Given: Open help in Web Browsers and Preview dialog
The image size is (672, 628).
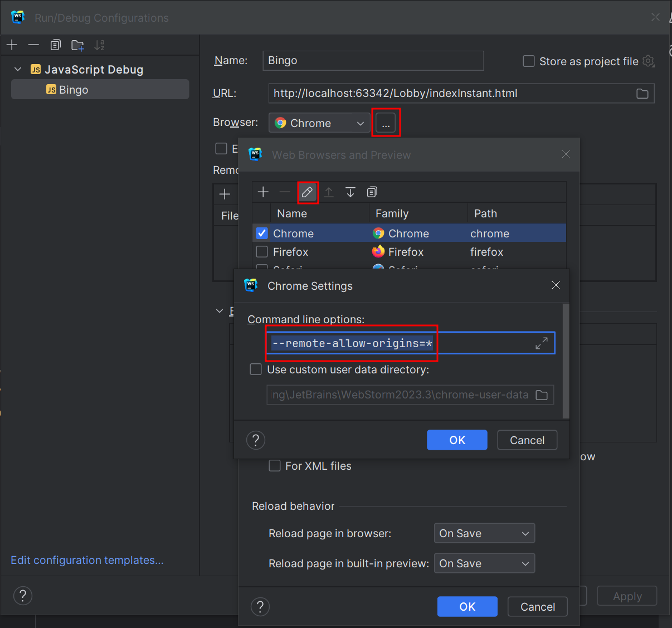Looking at the screenshot, I should pyautogui.click(x=260, y=607).
